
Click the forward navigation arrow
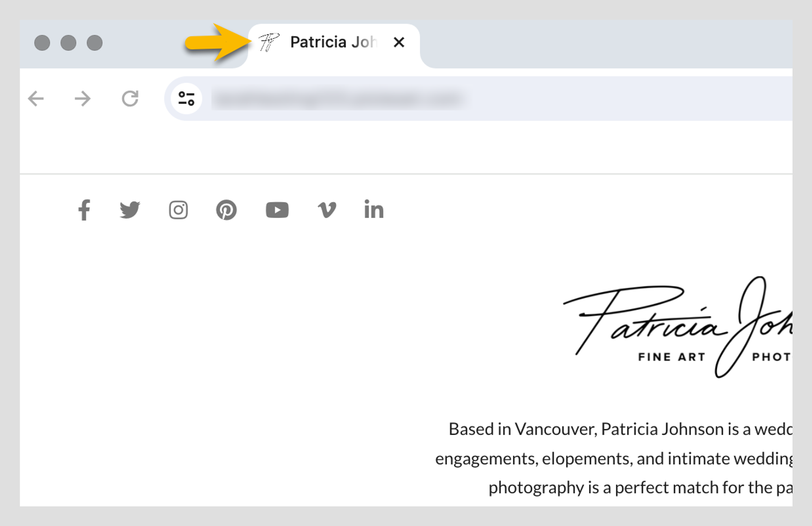coord(83,98)
